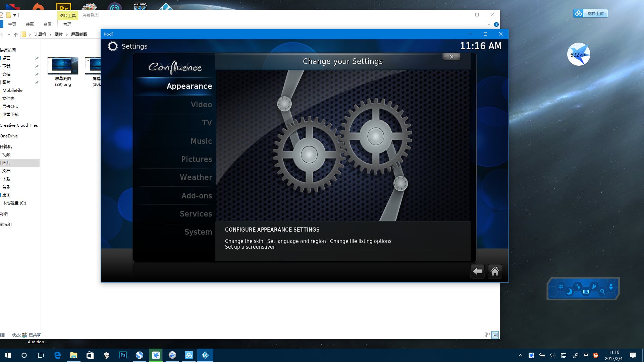This screenshot has height=362, width=644.
Task: Open the recent locations dropdown arrow
Action: (9, 35)
